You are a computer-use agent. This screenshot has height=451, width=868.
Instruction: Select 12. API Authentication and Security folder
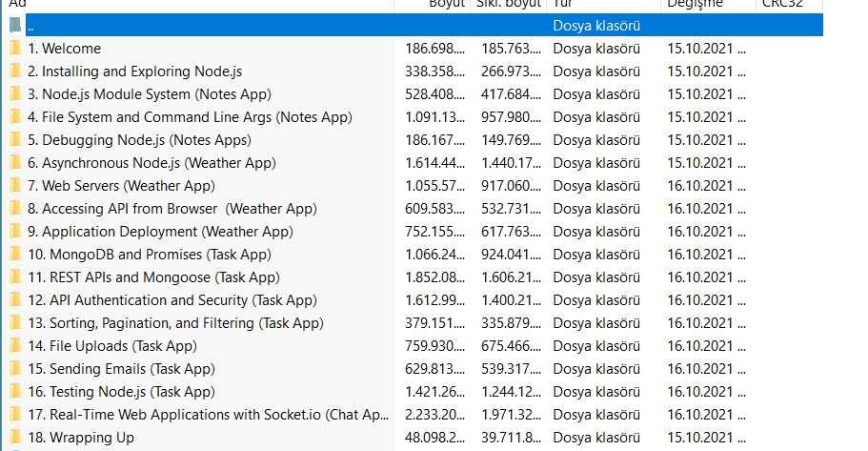tap(176, 300)
